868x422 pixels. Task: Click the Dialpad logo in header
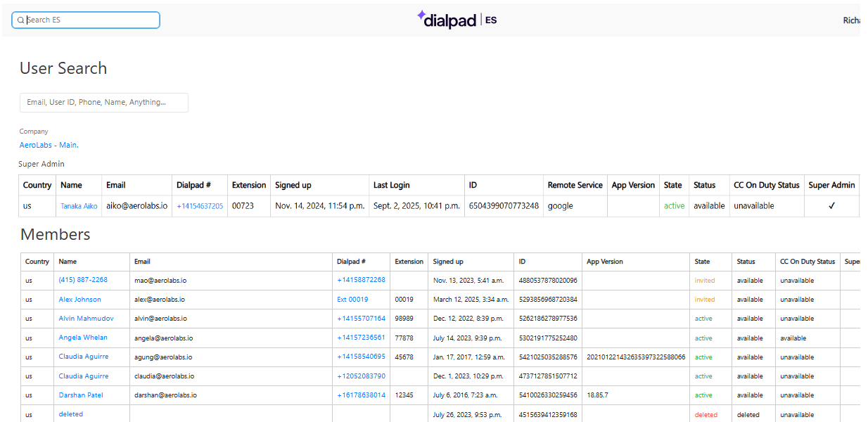click(x=447, y=20)
